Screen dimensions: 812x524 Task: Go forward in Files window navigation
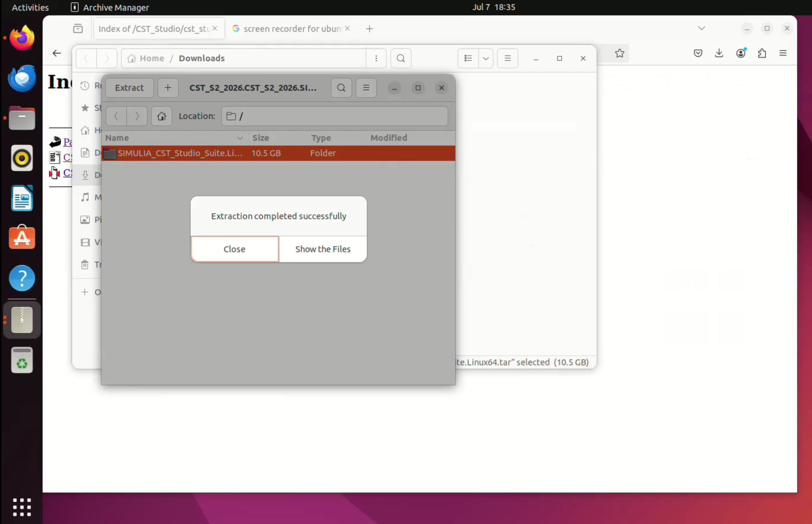(x=107, y=58)
